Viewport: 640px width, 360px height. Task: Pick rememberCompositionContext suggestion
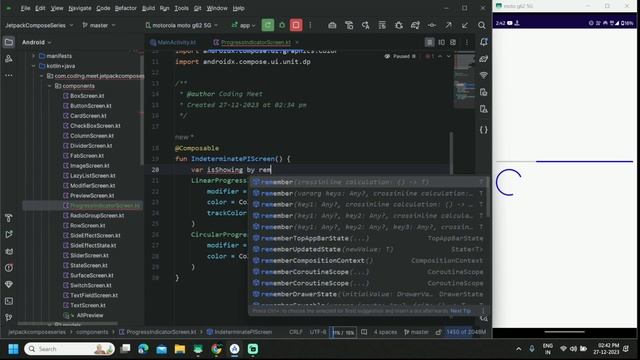(x=369, y=260)
